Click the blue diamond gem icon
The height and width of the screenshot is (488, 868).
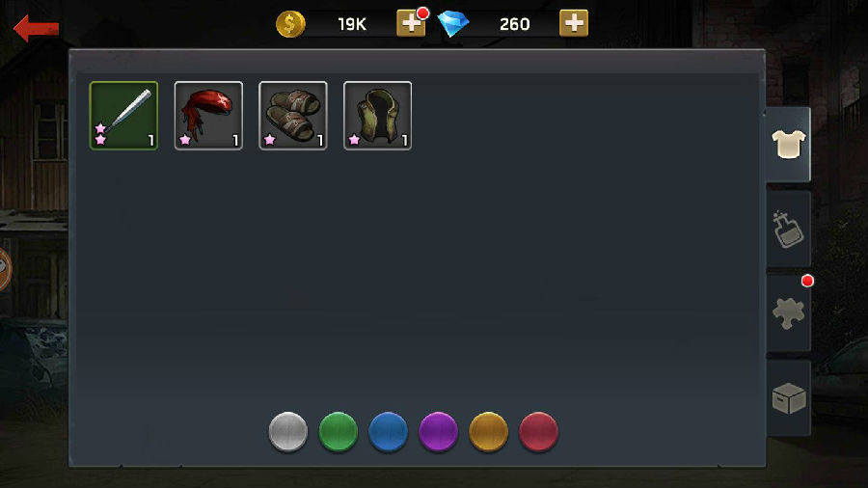tap(453, 24)
